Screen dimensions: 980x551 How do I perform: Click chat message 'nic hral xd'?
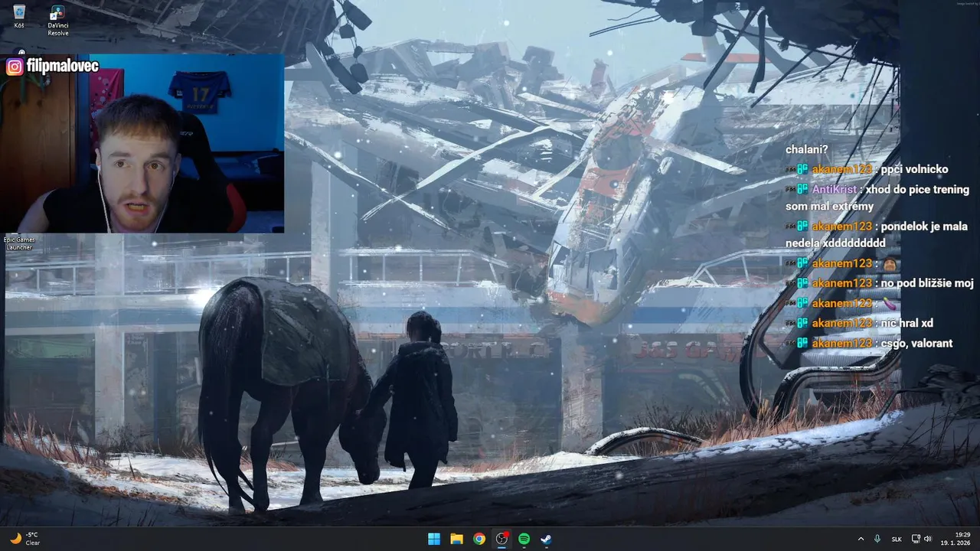906,323
